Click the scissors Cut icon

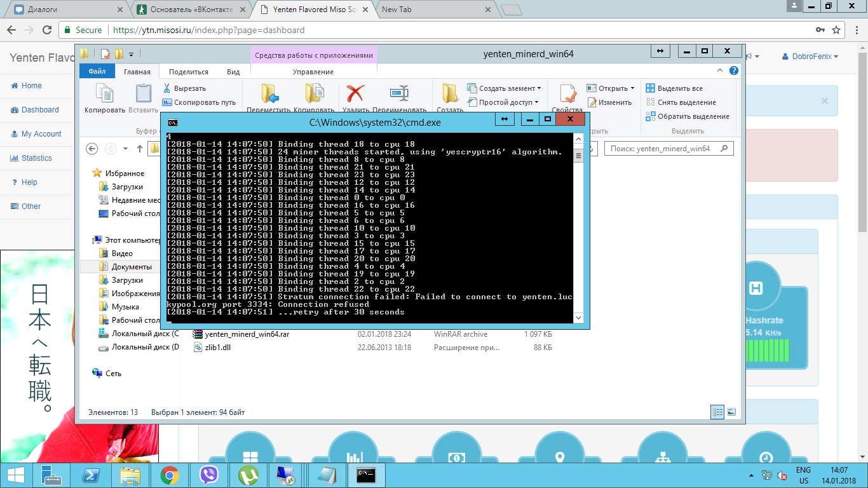coord(166,88)
